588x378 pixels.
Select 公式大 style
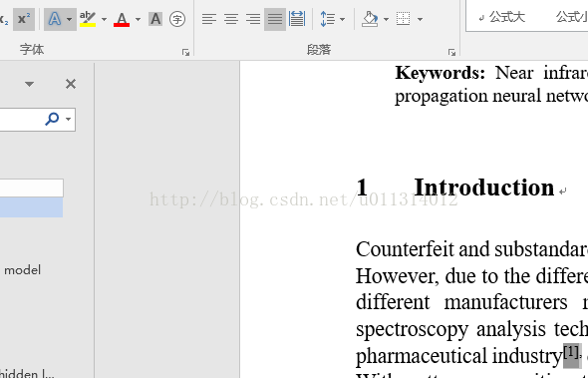click(x=501, y=17)
